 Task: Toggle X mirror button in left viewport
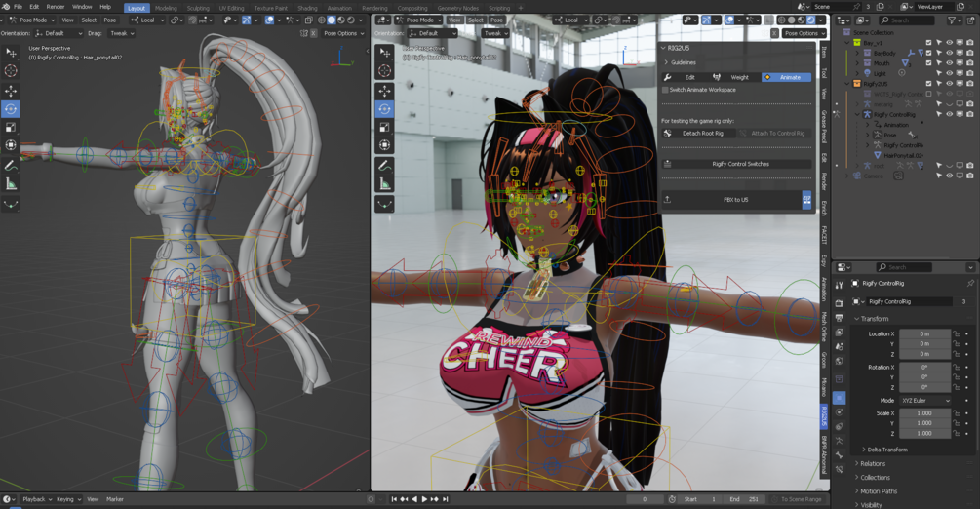313,33
